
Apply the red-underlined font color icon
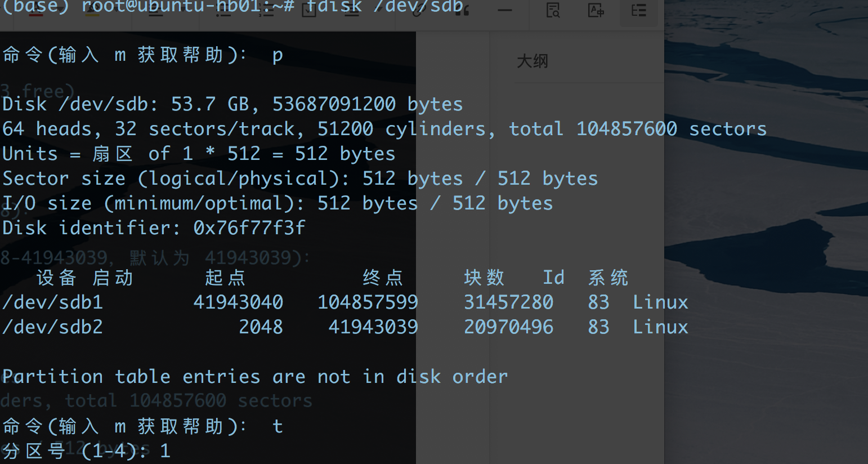click(x=36, y=11)
